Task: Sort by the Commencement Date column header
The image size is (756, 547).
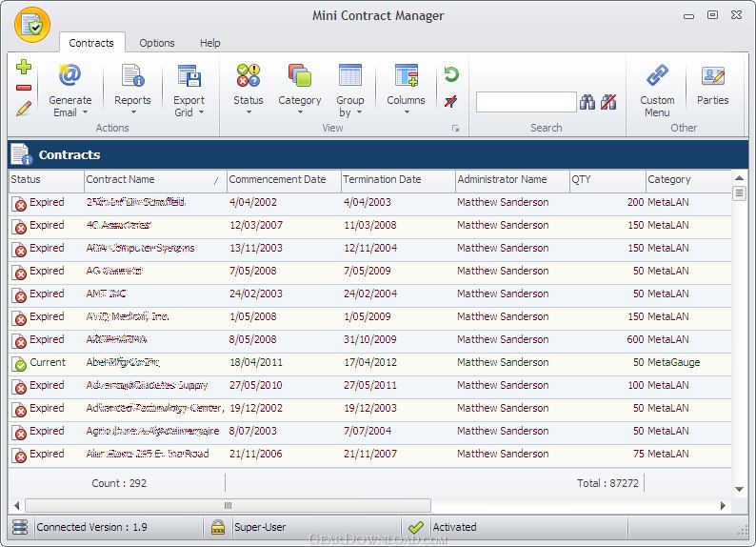Action: (284, 179)
